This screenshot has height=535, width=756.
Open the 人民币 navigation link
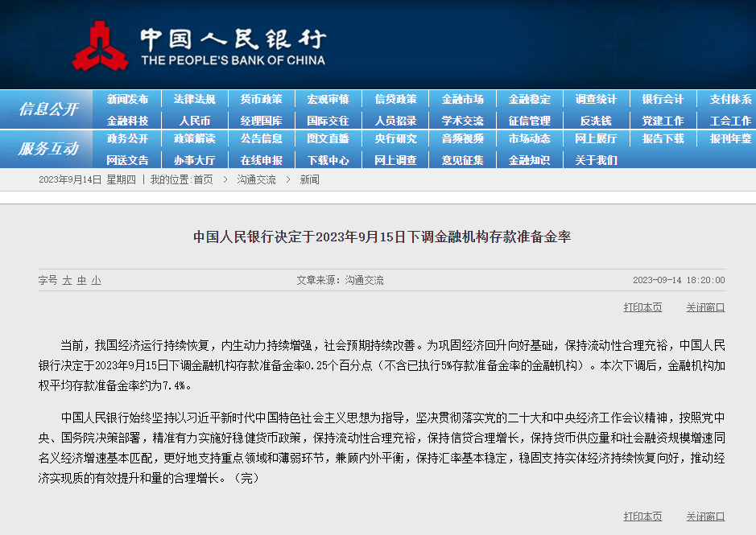pos(194,121)
